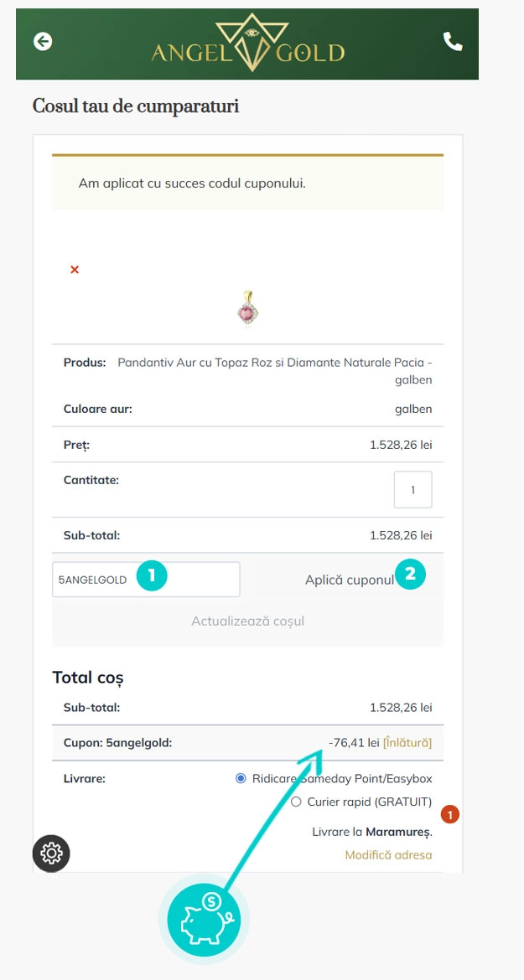Select Curier rapid (GRATUIT) delivery option
This screenshot has width=524, height=980.
pos(295,802)
